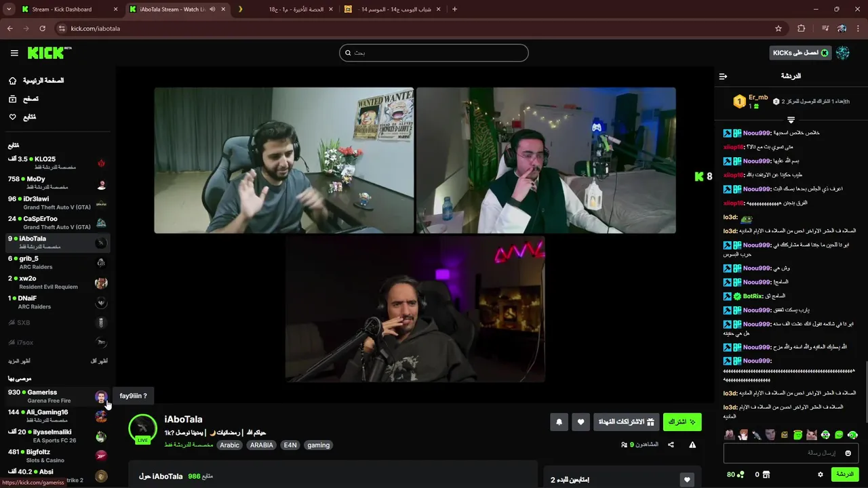
Task: Click the ARABIA tag
Action: click(261, 445)
